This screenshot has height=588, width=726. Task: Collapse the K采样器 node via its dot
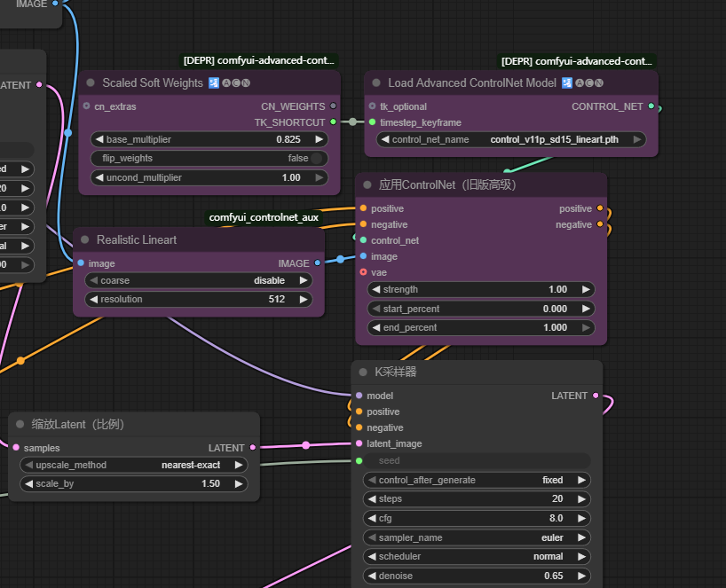(363, 372)
